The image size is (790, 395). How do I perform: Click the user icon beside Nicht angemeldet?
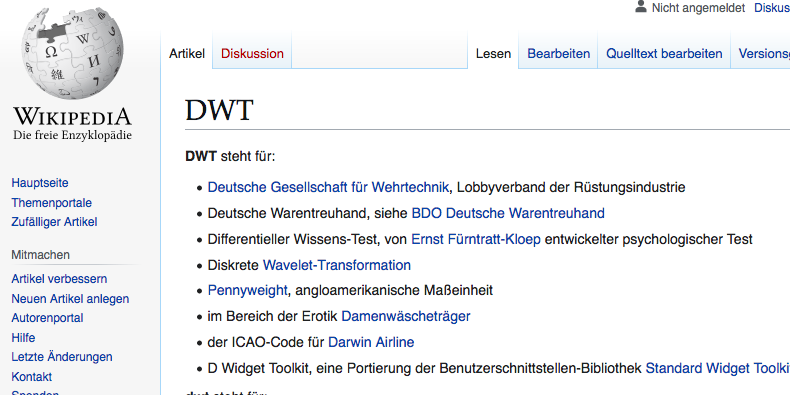(x=641, y=7)
